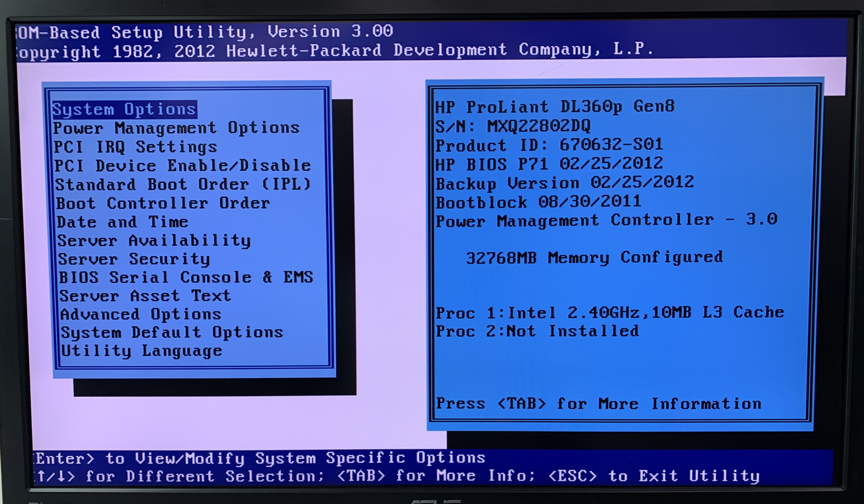Viewport: 864px width, 504px height.
Task: Click 32768MB Memory Configured text
Action: (595, 257)
